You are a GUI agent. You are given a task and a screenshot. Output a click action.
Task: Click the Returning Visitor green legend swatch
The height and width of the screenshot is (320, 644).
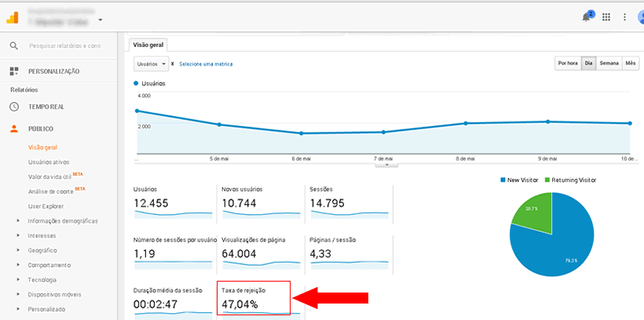pos(547,180)
